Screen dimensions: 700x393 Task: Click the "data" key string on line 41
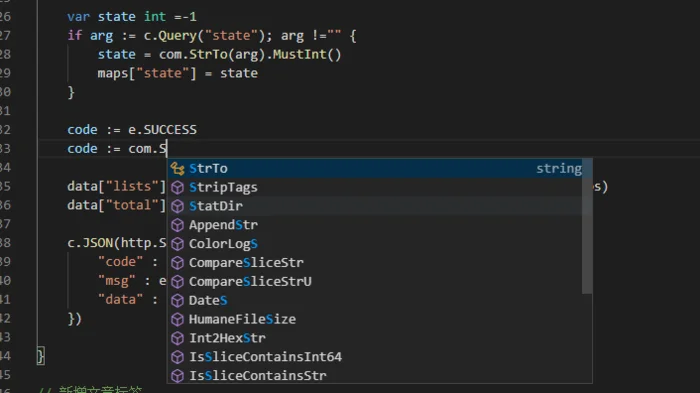point(121,299)
